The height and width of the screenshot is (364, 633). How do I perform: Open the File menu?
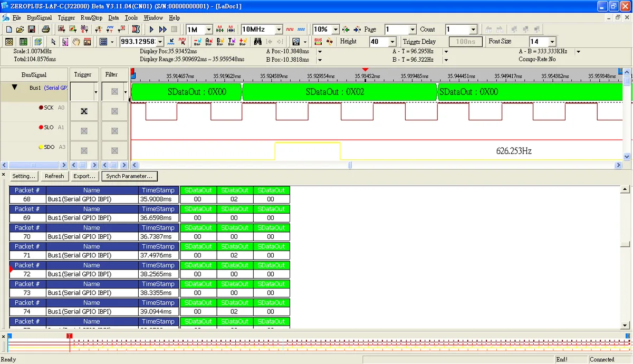(x=16, y=17)
